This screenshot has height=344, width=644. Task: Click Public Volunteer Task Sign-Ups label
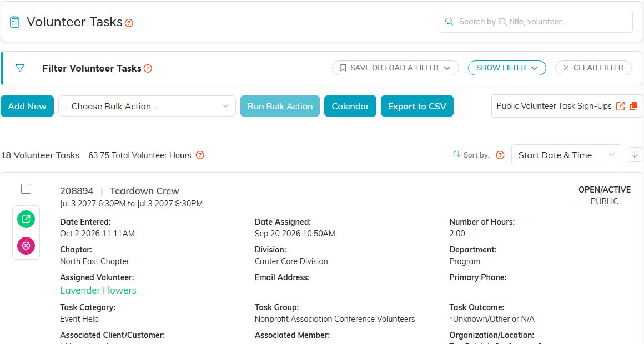(x=554, y=106)
